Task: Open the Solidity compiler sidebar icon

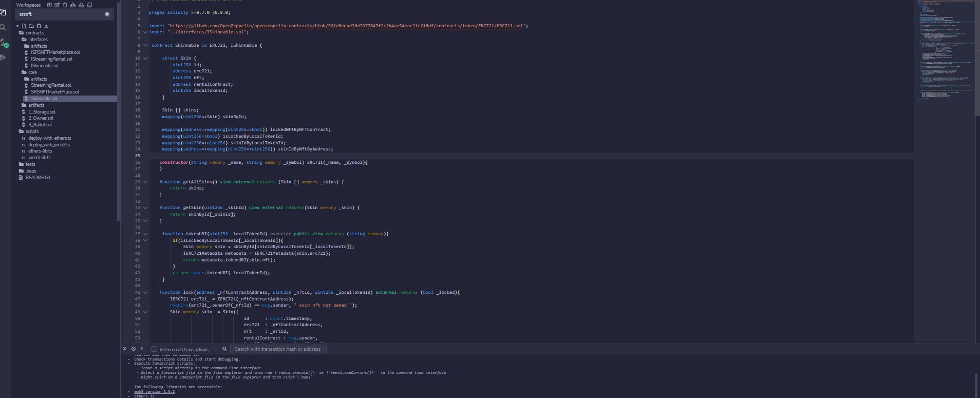Action: click(x=4, y=43)
